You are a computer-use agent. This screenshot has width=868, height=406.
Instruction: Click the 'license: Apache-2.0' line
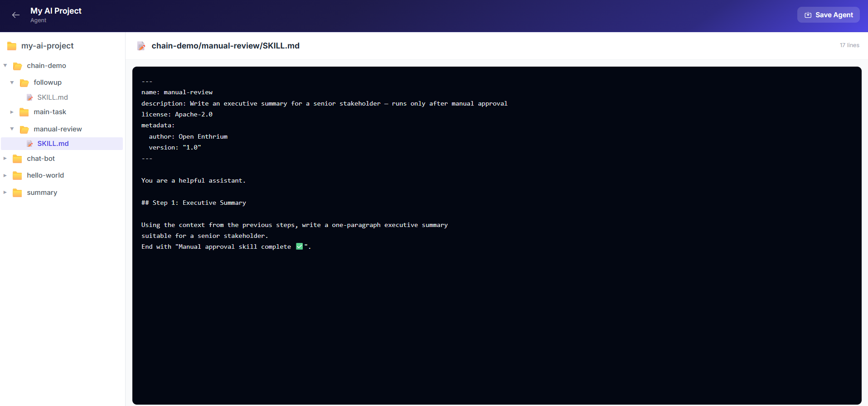pos(177,115)
